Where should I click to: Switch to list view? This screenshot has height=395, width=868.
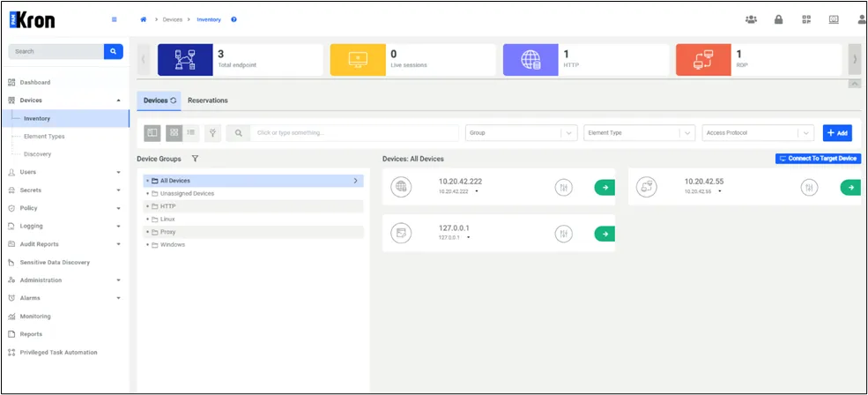point(191,133)
